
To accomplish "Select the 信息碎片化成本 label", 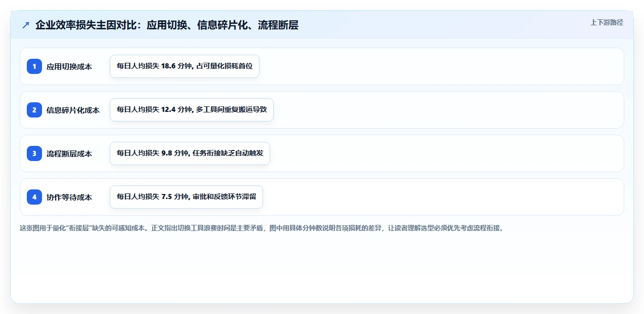I will coord(73,110).
